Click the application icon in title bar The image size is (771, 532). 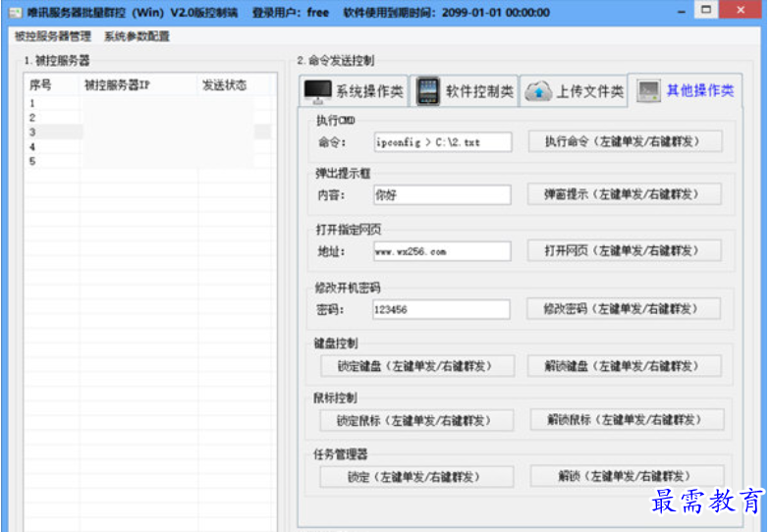pos(16,13)
